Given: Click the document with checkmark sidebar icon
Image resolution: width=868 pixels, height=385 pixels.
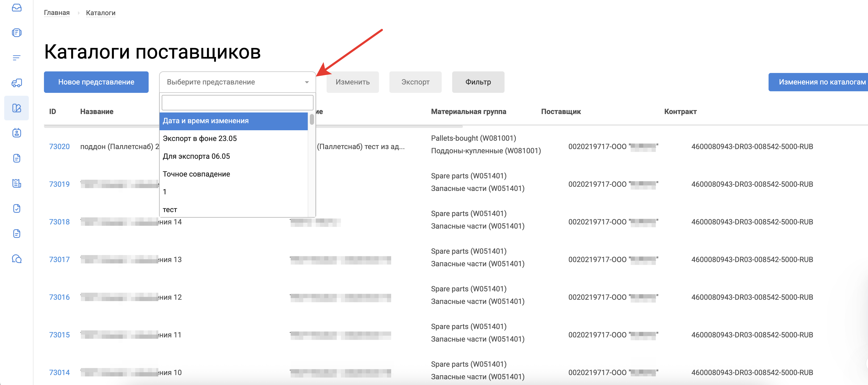Looking at the screenshot, I should [x=16, y=208].
